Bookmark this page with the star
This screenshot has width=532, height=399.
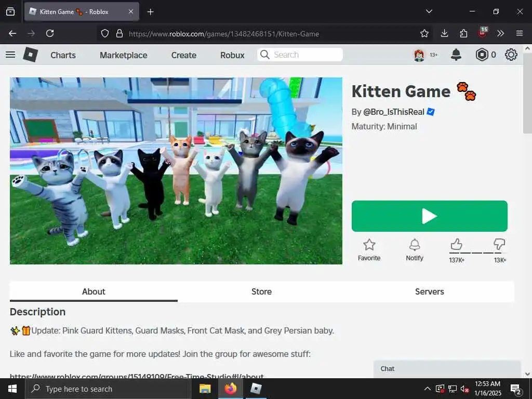(424, 33)
